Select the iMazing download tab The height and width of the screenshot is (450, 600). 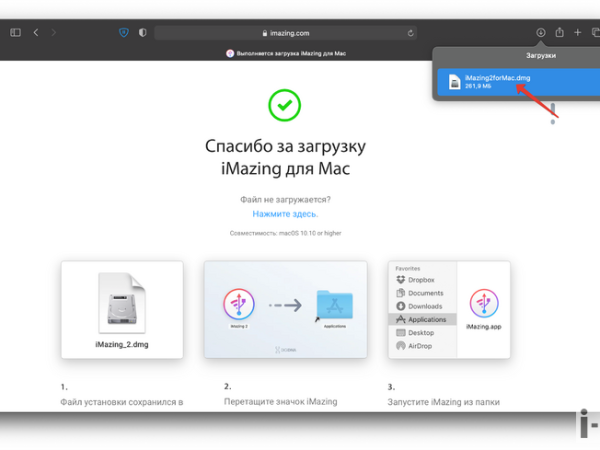[x=290, y=52]
